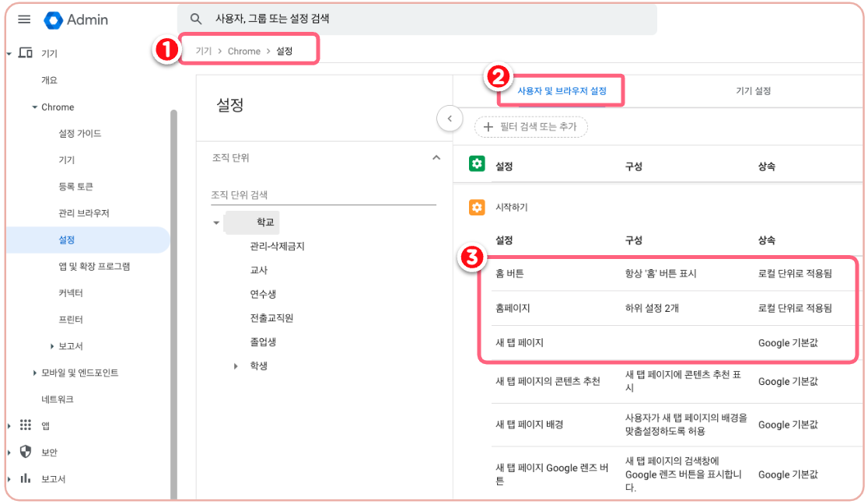Viewport: 868px width, 504px height.
Task: Collapse the 학교 organization tree node
Action: (x=216, y=222)
